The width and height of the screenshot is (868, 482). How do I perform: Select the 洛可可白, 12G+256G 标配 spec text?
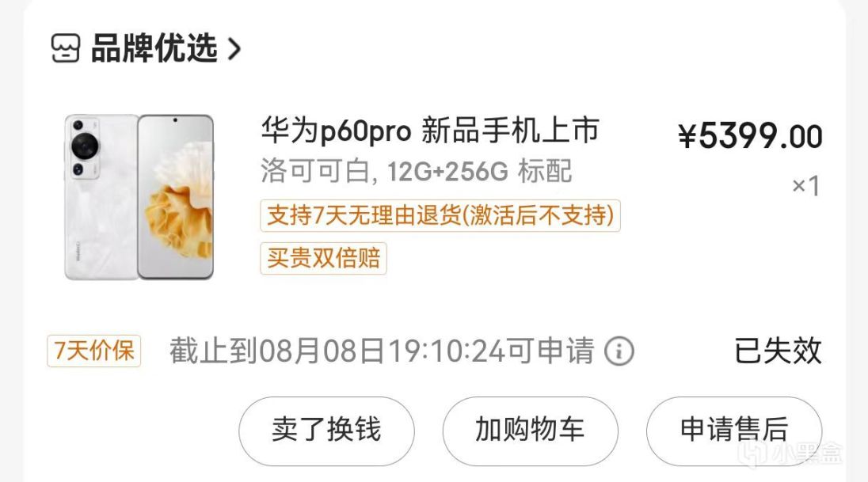pos(417,171)
